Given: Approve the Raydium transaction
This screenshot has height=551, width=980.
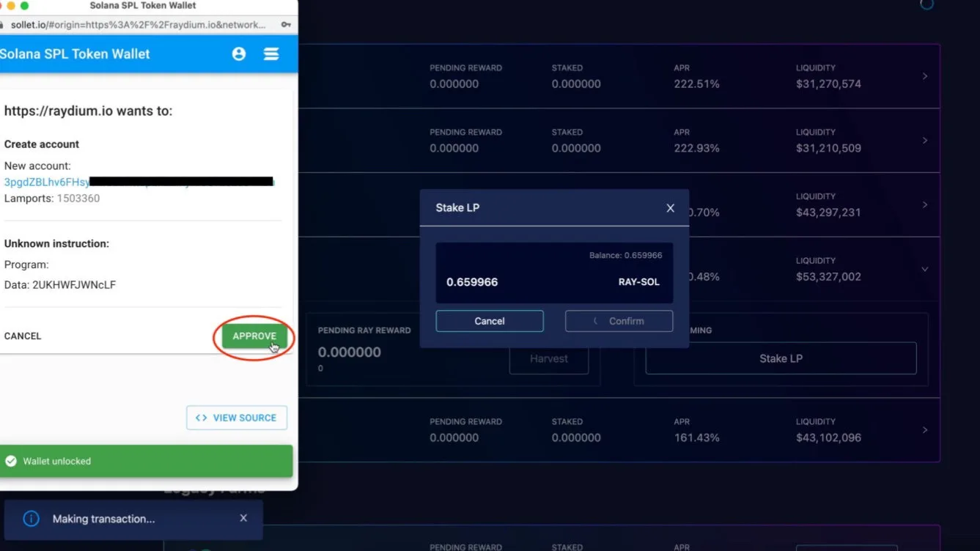Looking at the screenshot, I should (x=254, y=336).
